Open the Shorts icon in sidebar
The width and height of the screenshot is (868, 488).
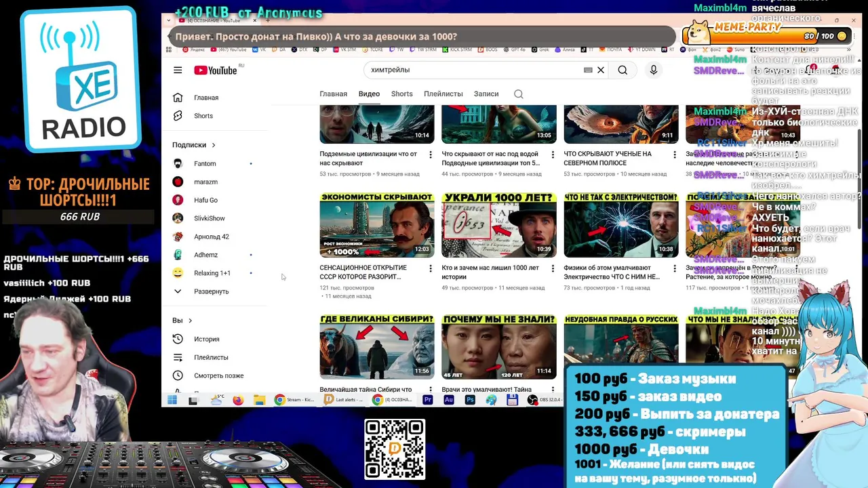pyautogui.click(x=178, y=116)
